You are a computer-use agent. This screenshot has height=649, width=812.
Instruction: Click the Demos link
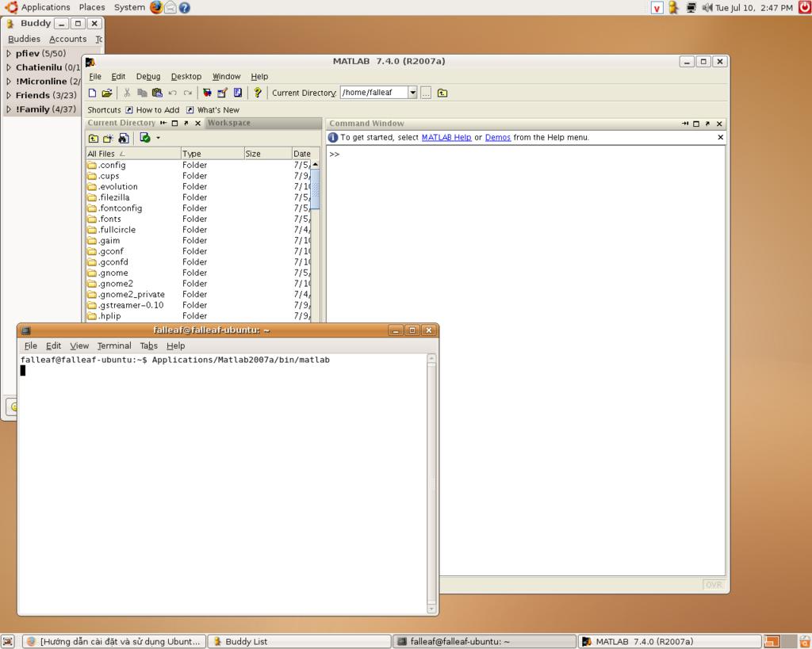[x=497, y=137]
